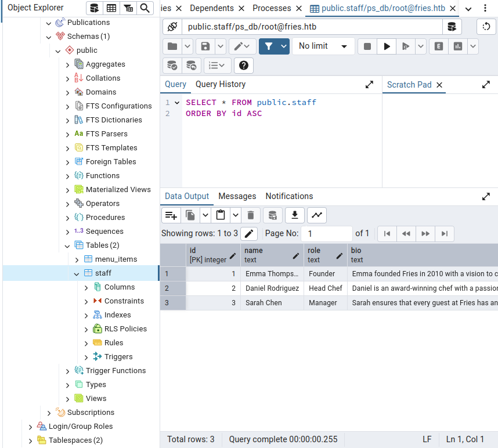Open the Explain Analyze graph icon

458,46
